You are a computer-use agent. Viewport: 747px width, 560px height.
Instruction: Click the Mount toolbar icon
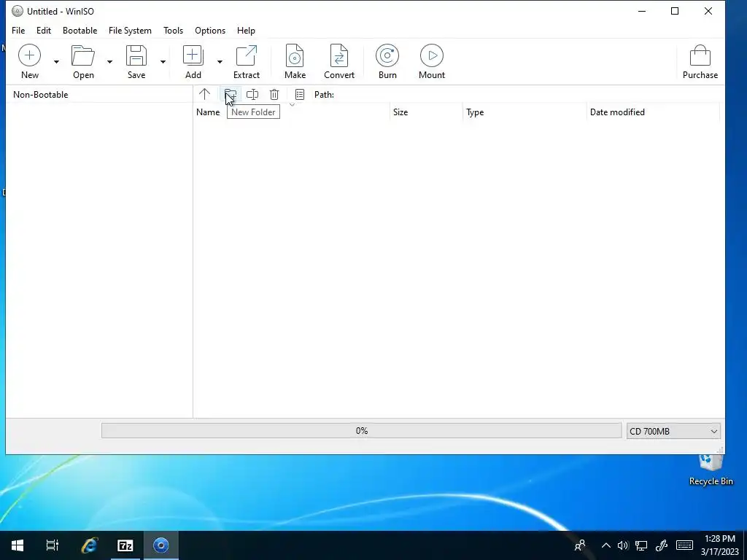(432, 55)
